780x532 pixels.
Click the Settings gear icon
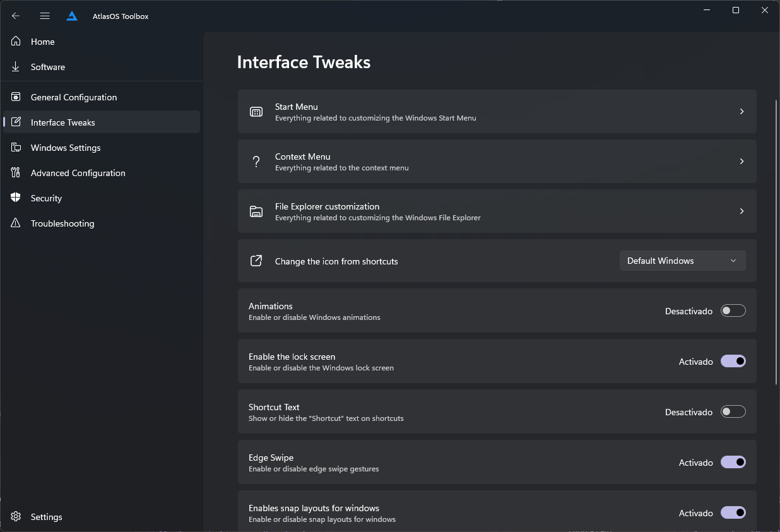16,517
